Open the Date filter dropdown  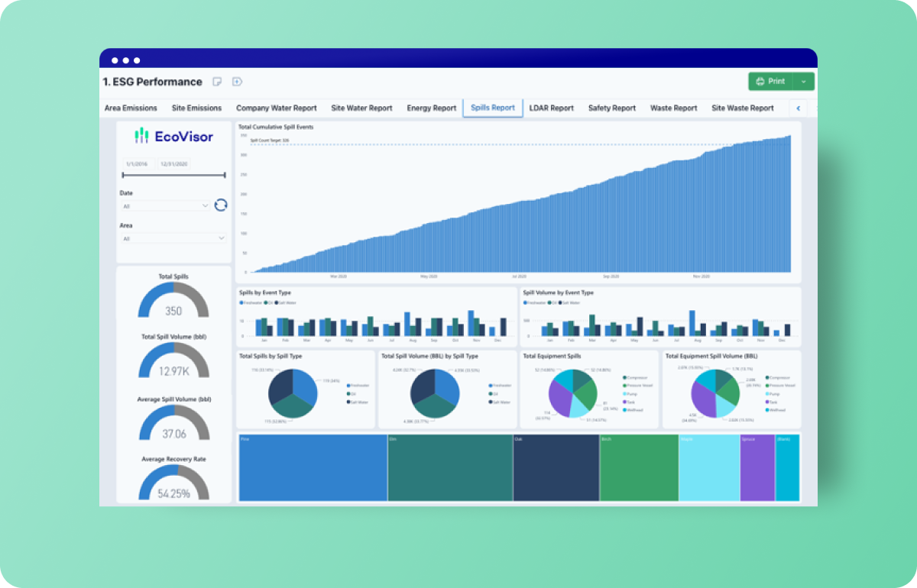pyautogui.click(x=165, y=205)
